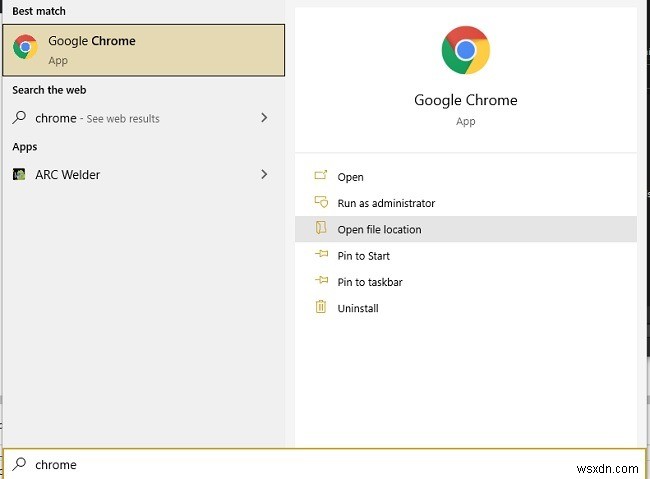Click the magnifier icon beside web results

click(19, 117)
